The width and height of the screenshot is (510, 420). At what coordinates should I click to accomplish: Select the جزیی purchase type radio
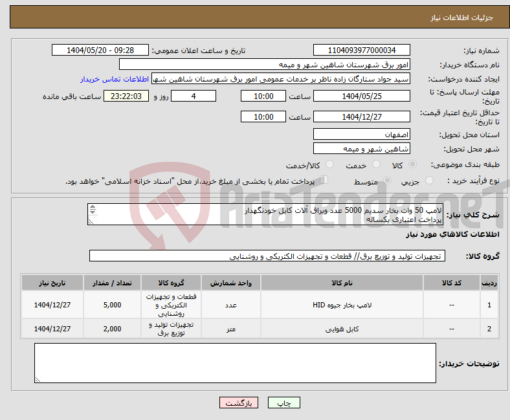[429, 181]
